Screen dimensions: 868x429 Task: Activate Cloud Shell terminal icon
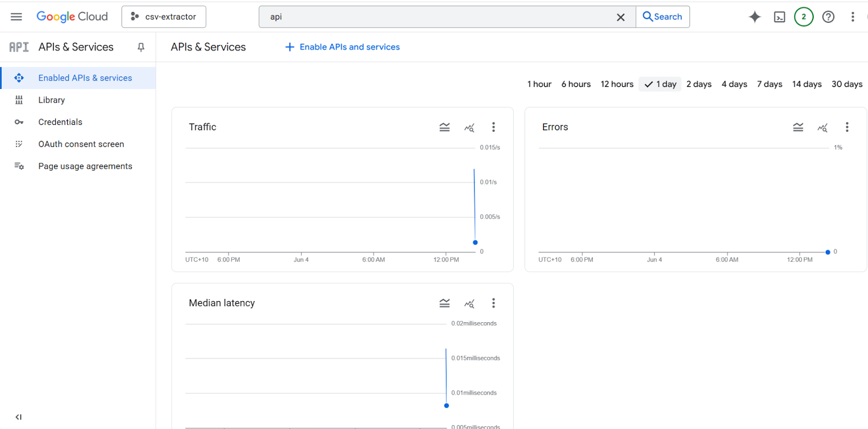click(780, 17)
